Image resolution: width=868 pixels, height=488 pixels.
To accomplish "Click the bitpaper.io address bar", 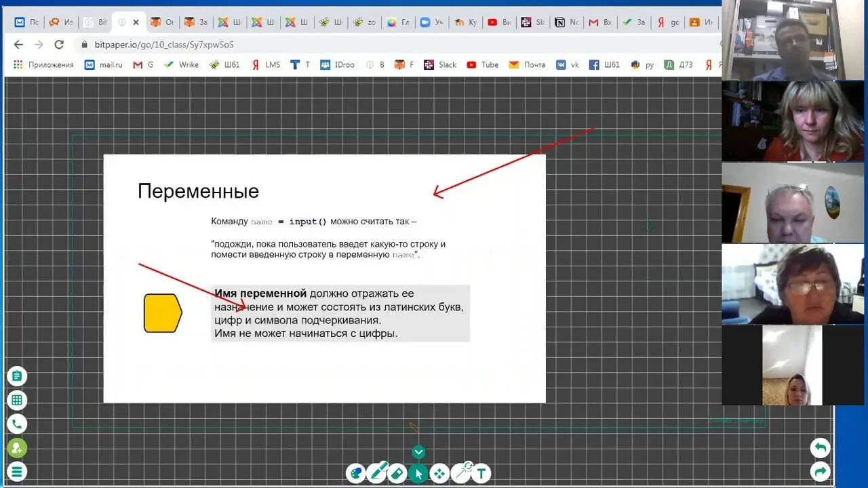I will click(x=397, y=44).
